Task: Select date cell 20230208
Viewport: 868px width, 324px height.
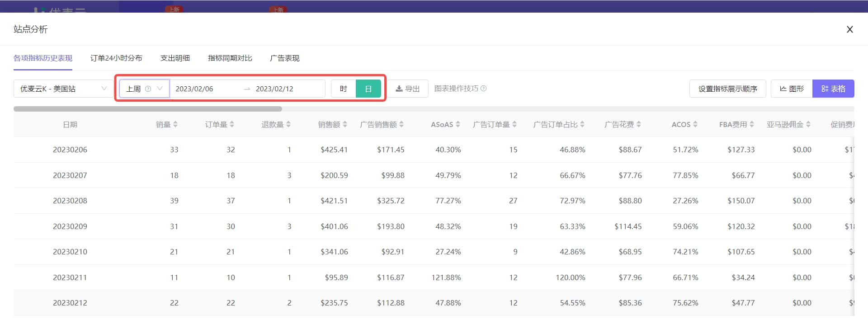Action: [70, 201]
